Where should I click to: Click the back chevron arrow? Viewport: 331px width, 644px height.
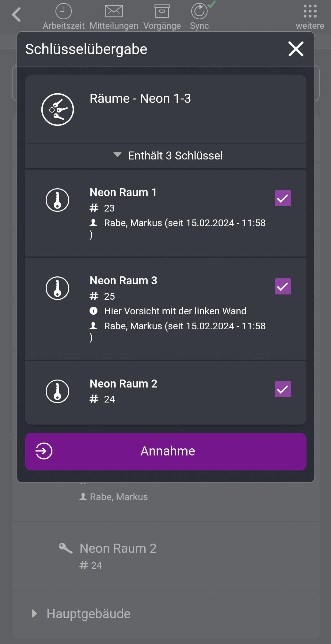(x=17, y=14)
